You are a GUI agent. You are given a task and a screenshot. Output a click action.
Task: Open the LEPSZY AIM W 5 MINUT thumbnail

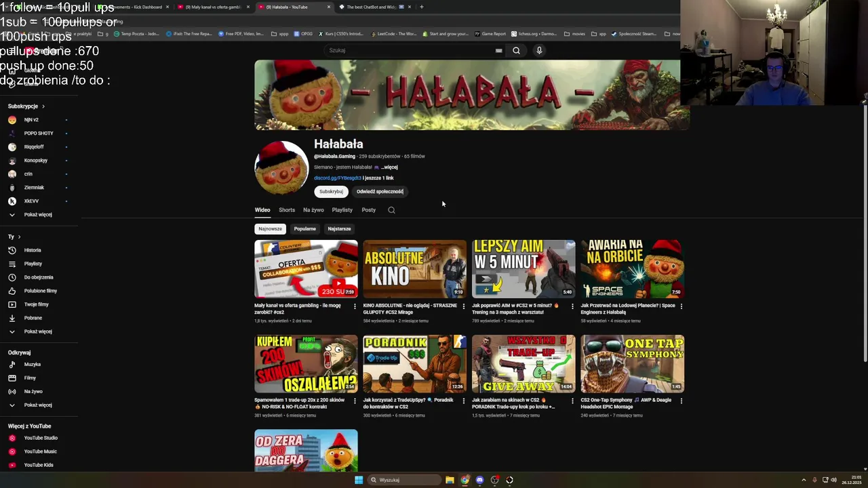[524, 268]
